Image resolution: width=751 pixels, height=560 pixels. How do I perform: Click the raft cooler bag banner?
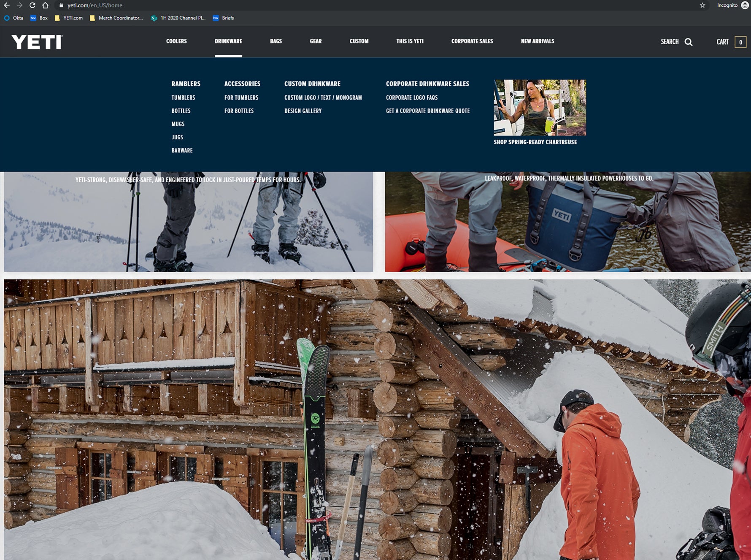click(568, 222)
